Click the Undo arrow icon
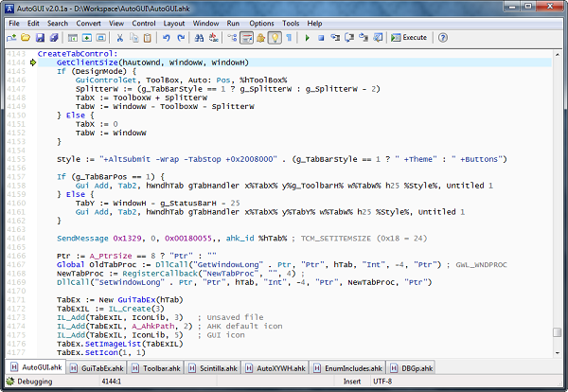The width and height of the screenshot is (568, 392). pos(166,38)
